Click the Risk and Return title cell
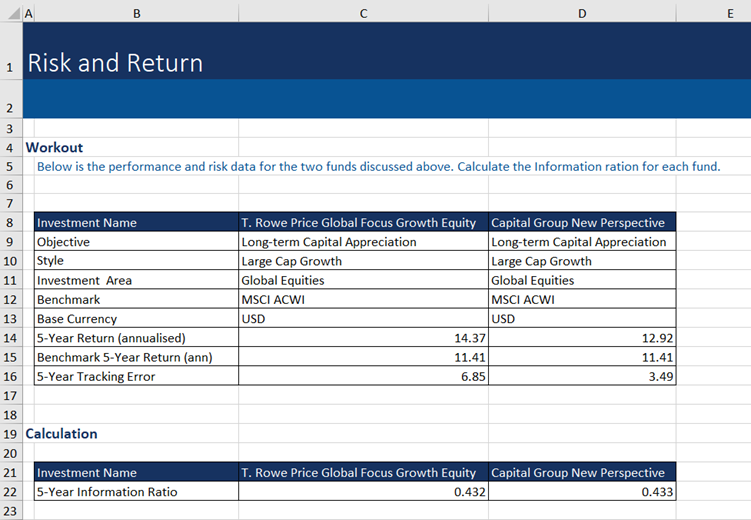Image resolution: width=751 pixels, height=520 pixels. tap(115, 63)
